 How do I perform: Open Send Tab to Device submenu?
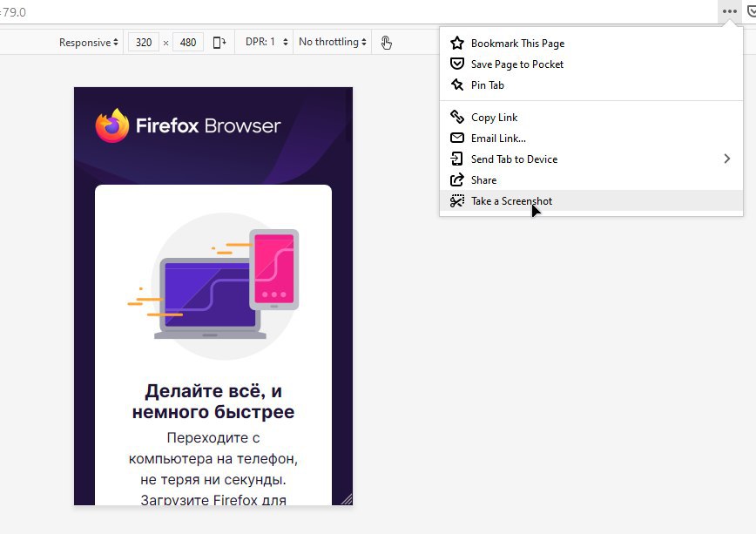point(591,159)
